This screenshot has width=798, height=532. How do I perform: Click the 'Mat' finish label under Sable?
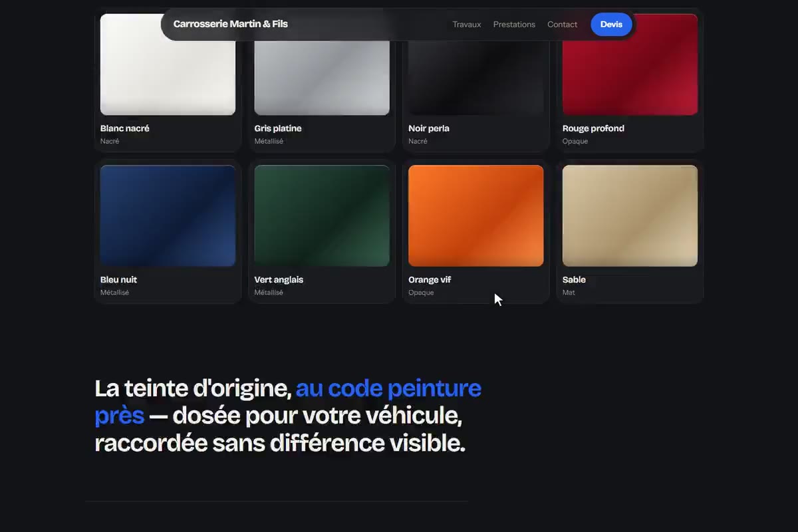click(569, 293)
